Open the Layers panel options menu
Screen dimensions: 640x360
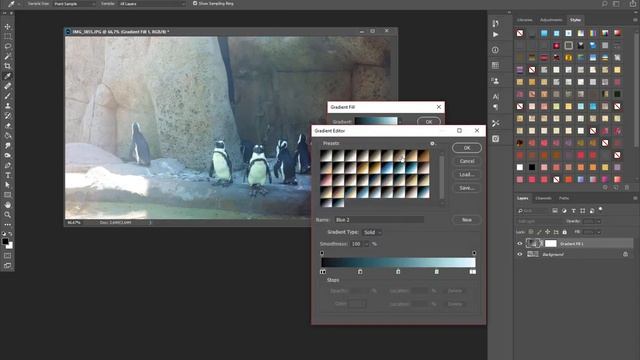[635, 198]
